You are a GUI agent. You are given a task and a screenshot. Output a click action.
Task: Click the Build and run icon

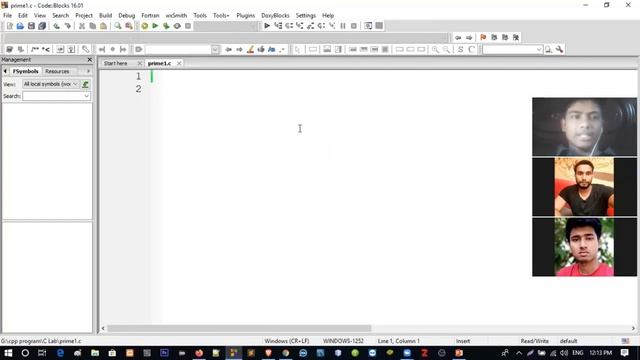(166, 26)
